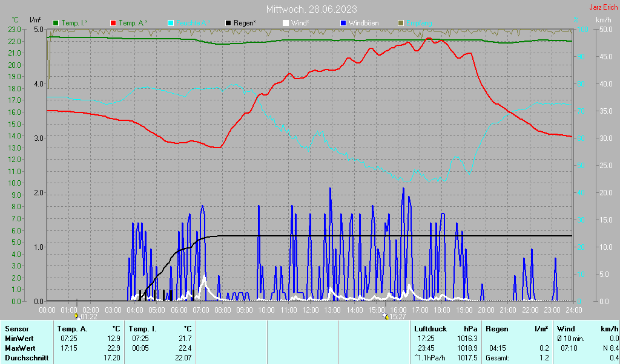Click the 'Ø 10 min.' wind label
The width and height of the screenshot is (620, 364).
pyautogui.click(x=570, y=339)
